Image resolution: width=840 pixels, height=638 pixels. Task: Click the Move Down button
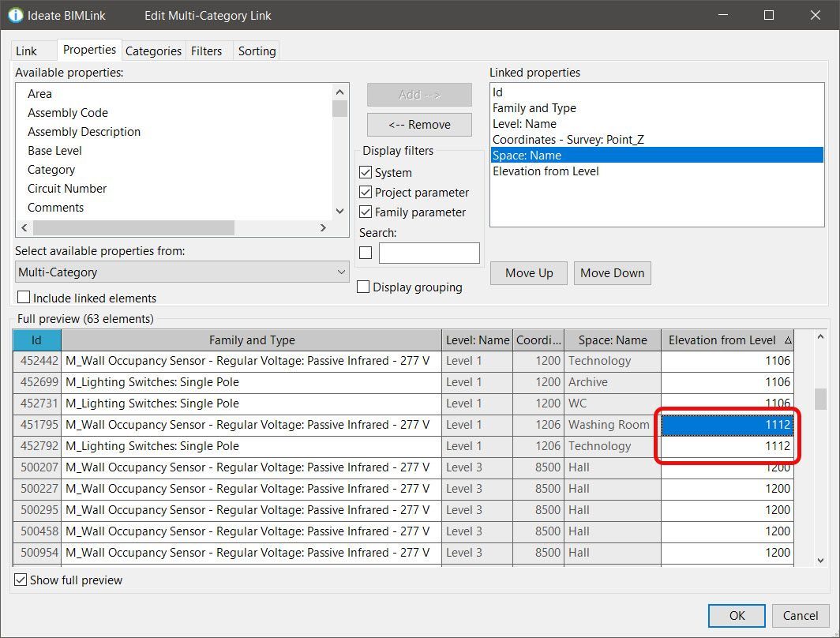613,273
